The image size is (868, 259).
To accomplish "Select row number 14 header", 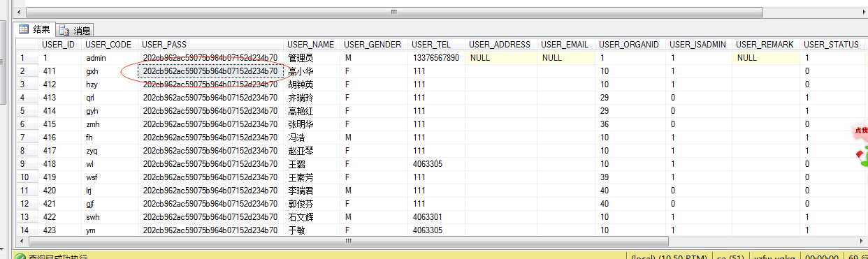I will click(x=27, y=230).
